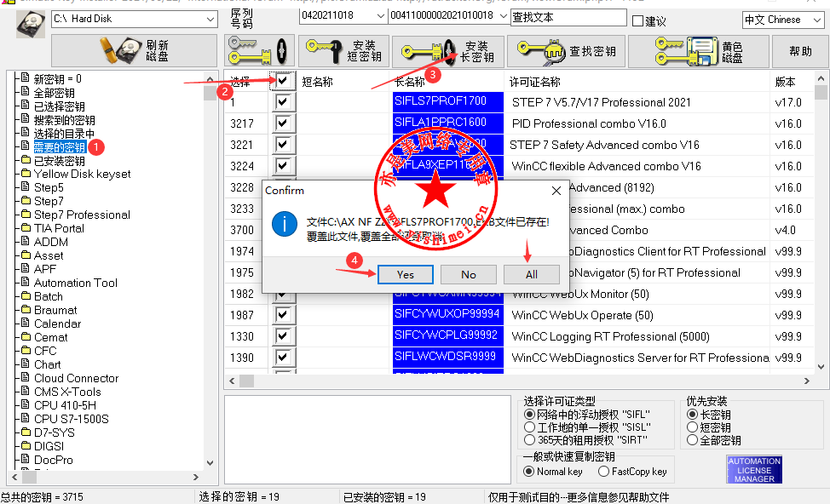The image size is (830, 504).
Task: Select installed keys (已安装密钥) folder
Action: (x=60, y=161)
